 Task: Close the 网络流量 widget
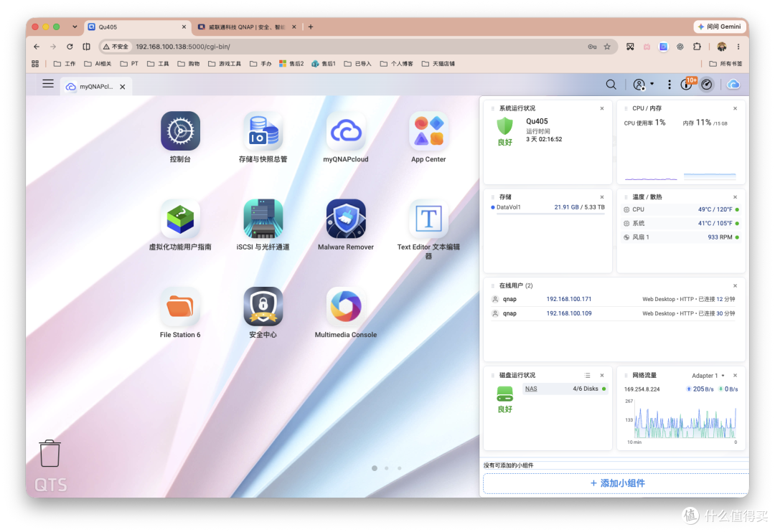735,376
